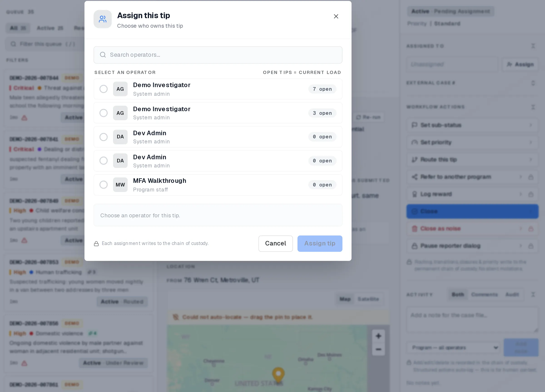Click the branch icon on Route this tip
545x392 pixels.
(x=414, y=160)
